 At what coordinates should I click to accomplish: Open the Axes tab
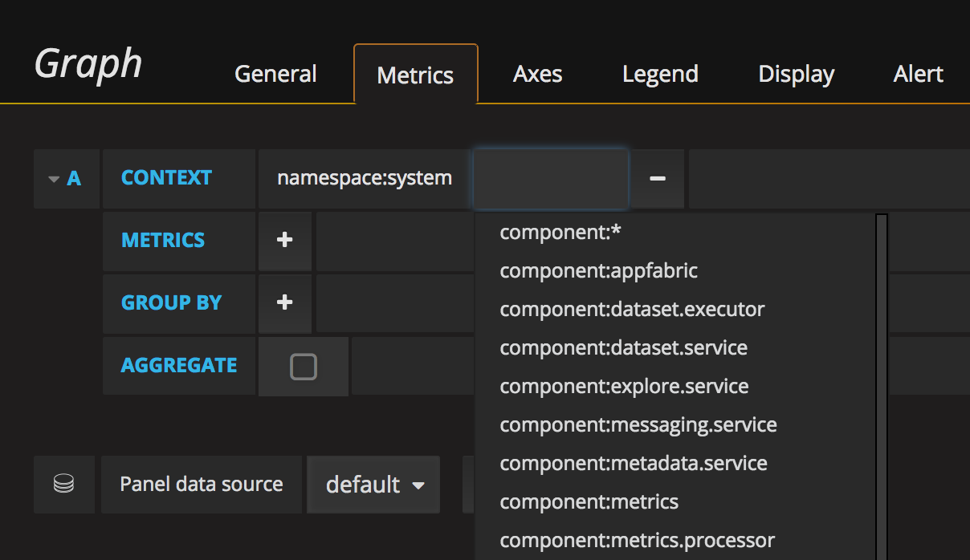pyautogui.click(x=537, y=75)
